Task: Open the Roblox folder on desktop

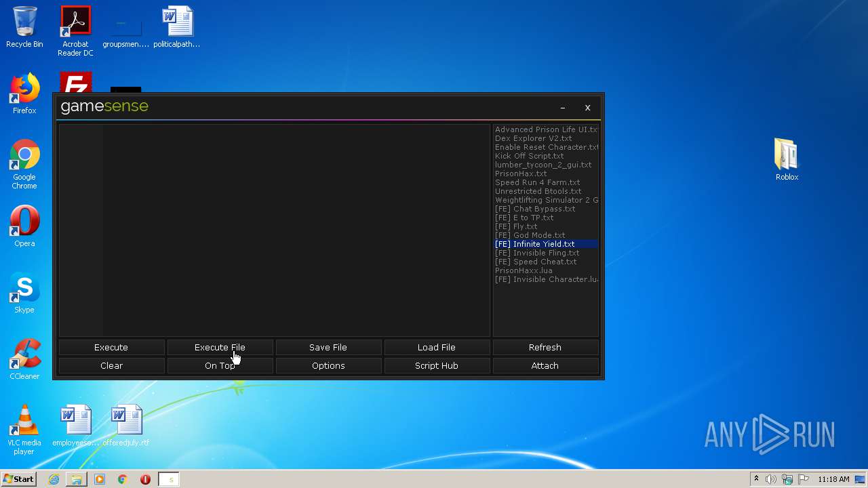Action: (x=787, y=160)
